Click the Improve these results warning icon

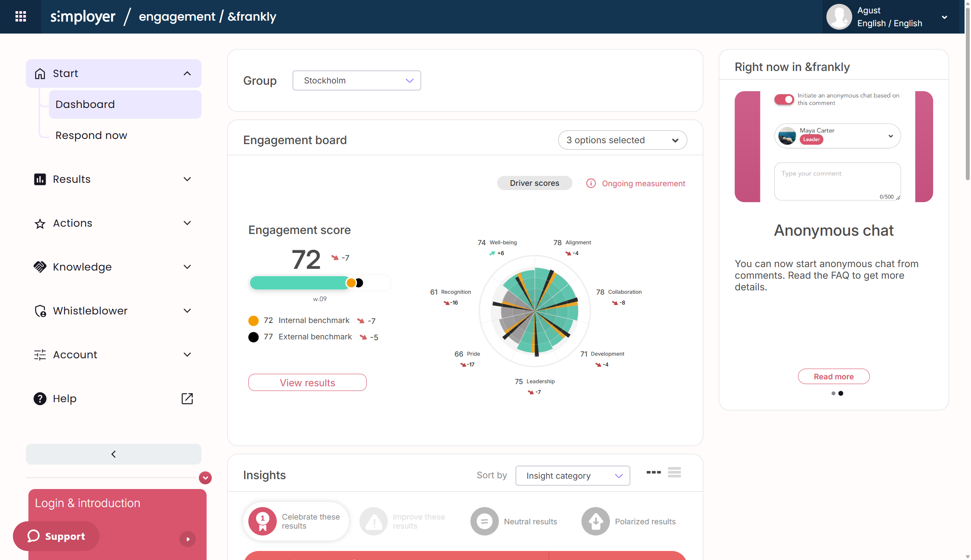pos(374,521)
